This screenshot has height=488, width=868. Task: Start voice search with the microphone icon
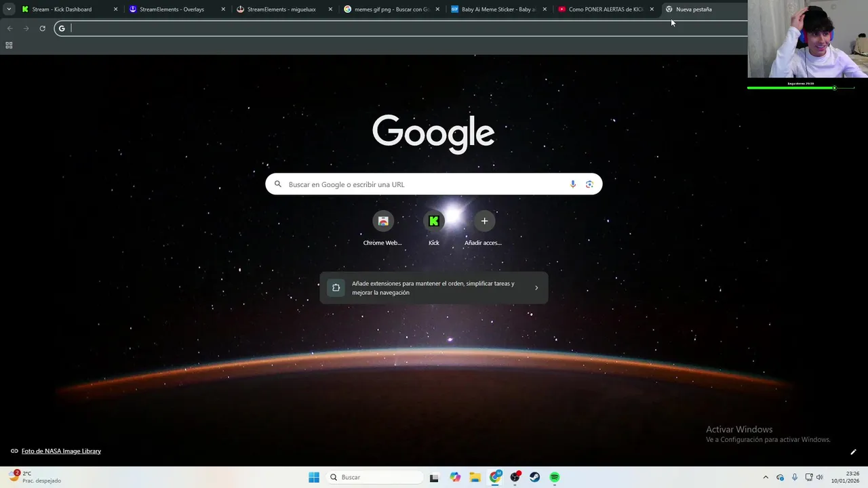click(573, 184)
